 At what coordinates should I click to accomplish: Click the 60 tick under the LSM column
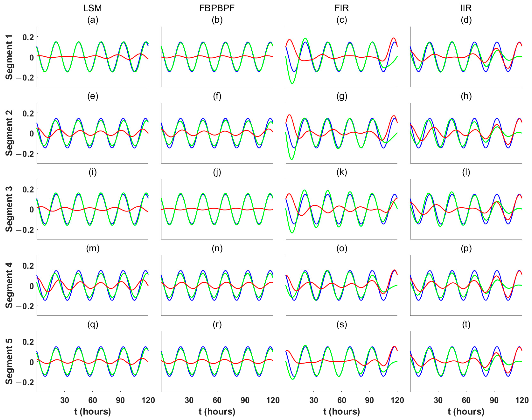(x=93, y=400)
